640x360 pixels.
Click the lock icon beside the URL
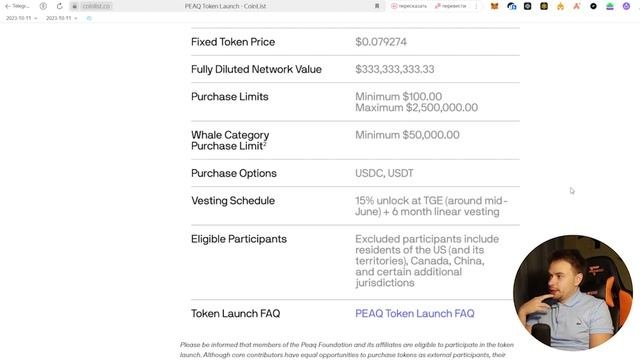pyautogui.click(x=75, y=6)
